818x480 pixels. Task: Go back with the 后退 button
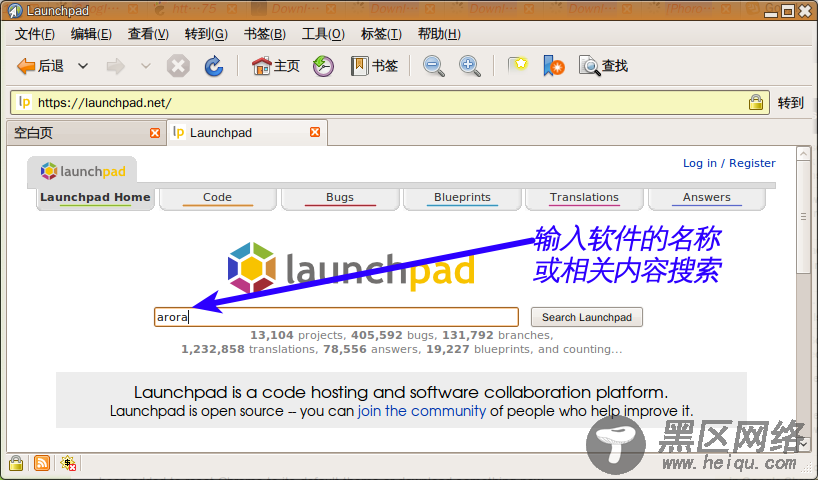pyautogui.click(x=40, y=66)
